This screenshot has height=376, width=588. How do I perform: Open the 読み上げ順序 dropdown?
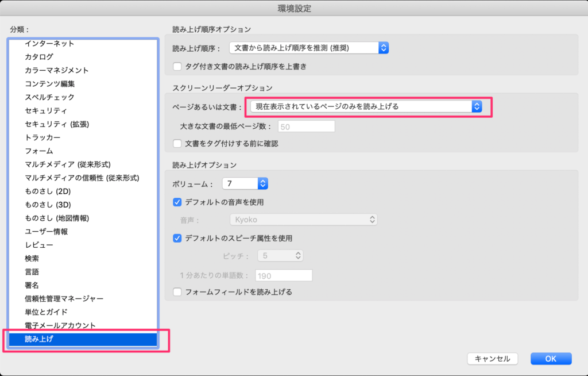[309, 48]
